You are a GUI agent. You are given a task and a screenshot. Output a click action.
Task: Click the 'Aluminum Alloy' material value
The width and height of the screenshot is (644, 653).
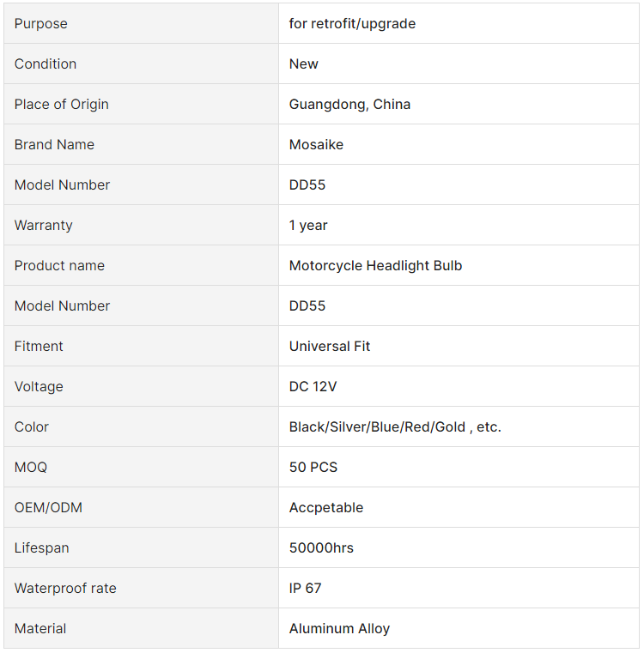(x=339, y=628)
